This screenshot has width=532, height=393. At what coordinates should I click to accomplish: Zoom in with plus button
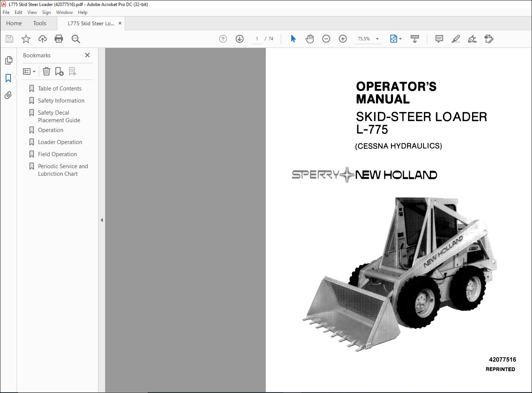tap(343, 39)
